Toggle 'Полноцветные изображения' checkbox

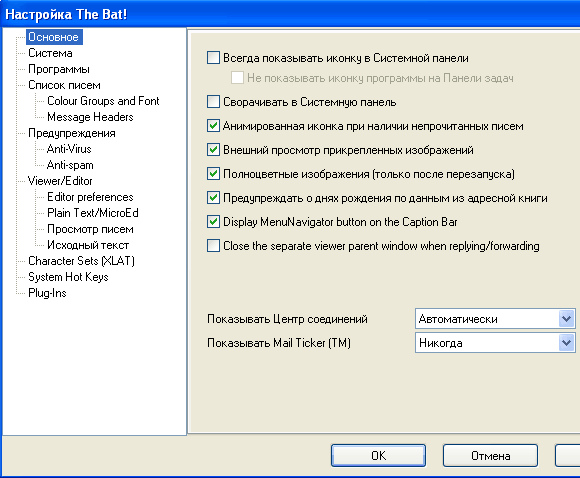tap(213, 174)
